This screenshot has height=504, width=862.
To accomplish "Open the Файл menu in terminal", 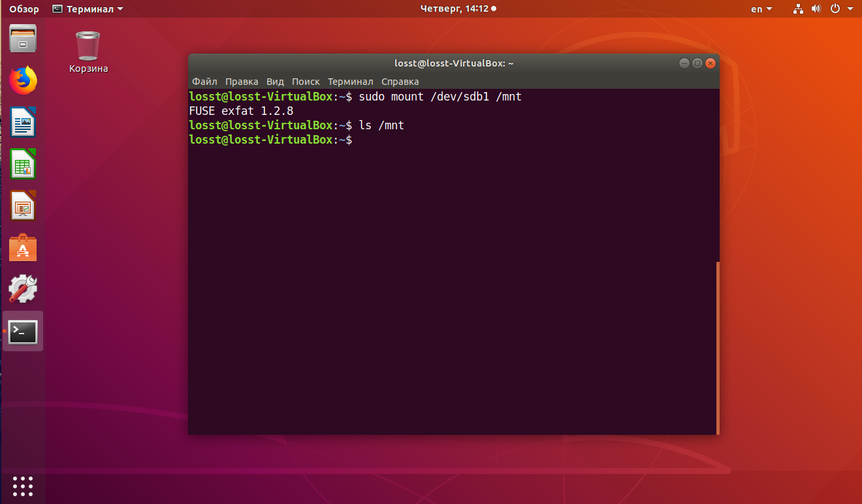I will 204,82.
